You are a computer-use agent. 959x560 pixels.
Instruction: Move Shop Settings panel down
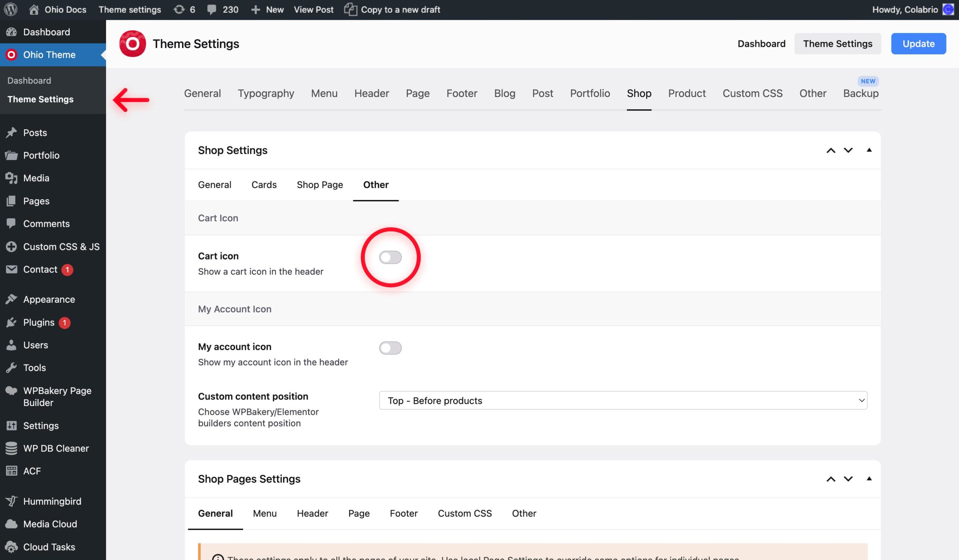848,150
